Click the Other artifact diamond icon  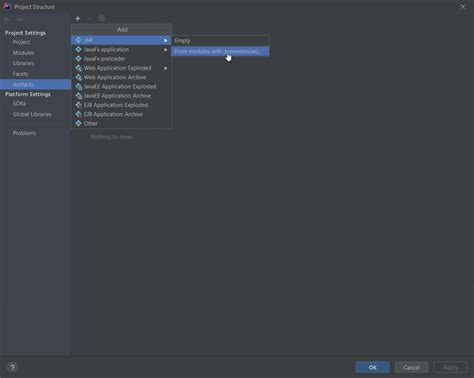pyautogui.click(x=78, y=123)
